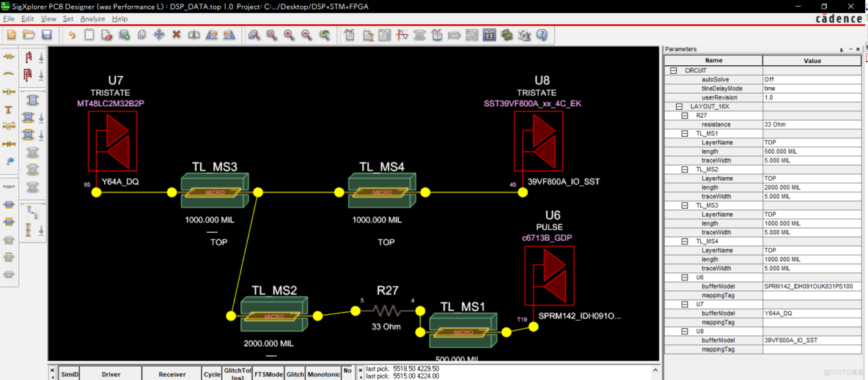Click the Driver column header

click(x=111, y=374)
